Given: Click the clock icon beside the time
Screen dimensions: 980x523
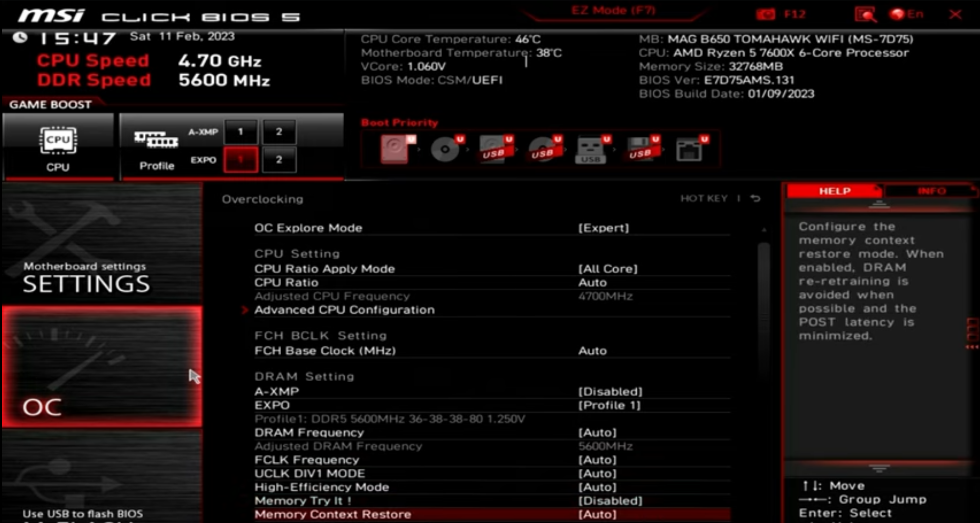Looking at the screenshot, I should 20,38.
